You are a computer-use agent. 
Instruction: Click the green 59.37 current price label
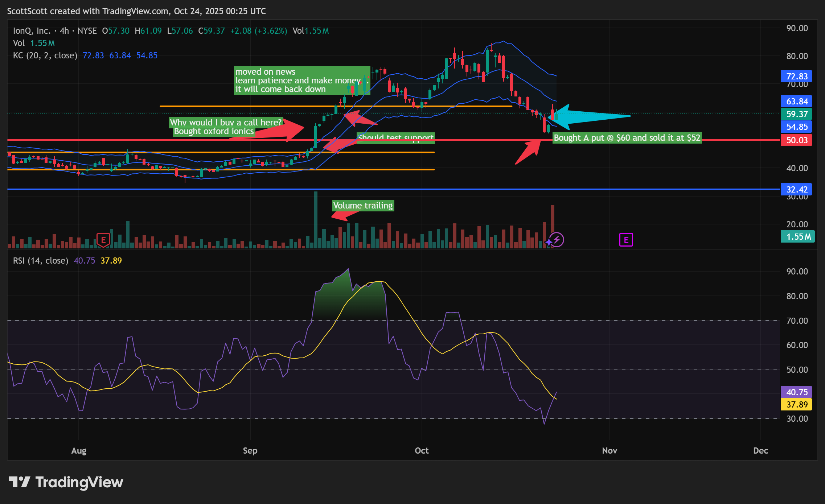pos(796,114)
